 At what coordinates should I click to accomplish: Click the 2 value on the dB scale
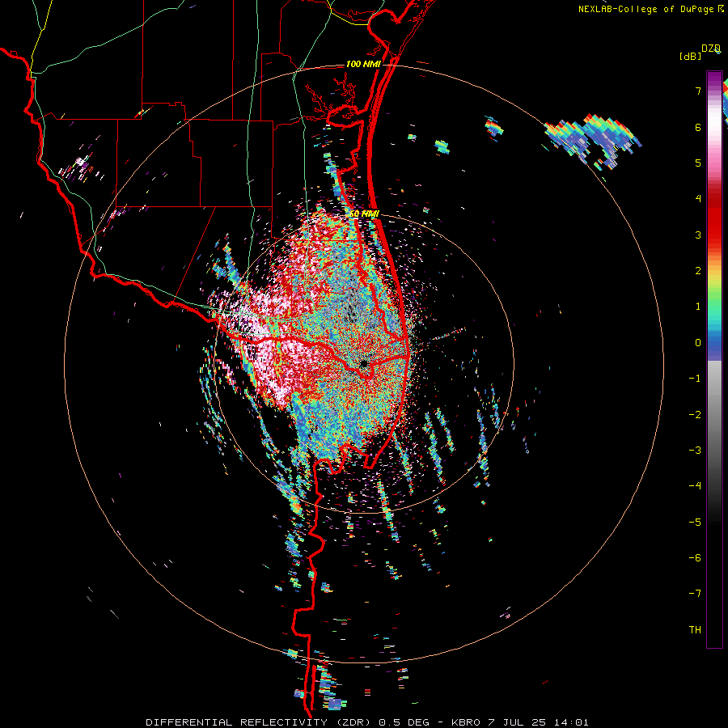[698, 271]
